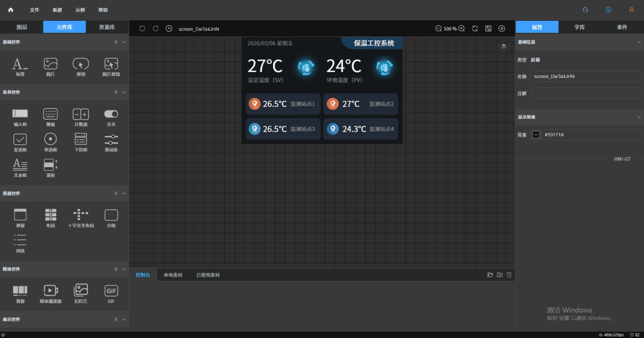Undo the last canvas action
Image resolution: width=644 pixels, height=338 pixels.
142,28
